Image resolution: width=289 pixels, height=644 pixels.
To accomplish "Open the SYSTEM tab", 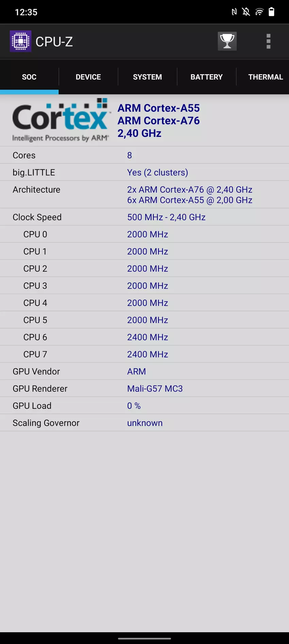I will (147, 77).
